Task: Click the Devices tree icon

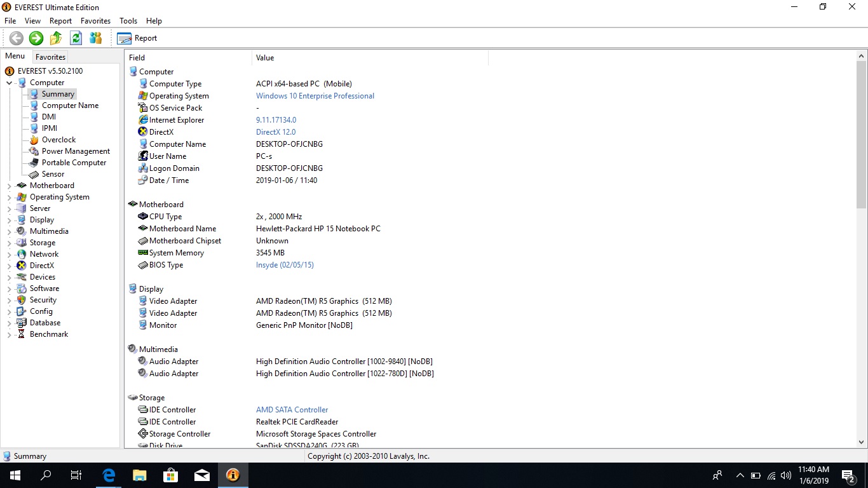Action: [22, 277]
